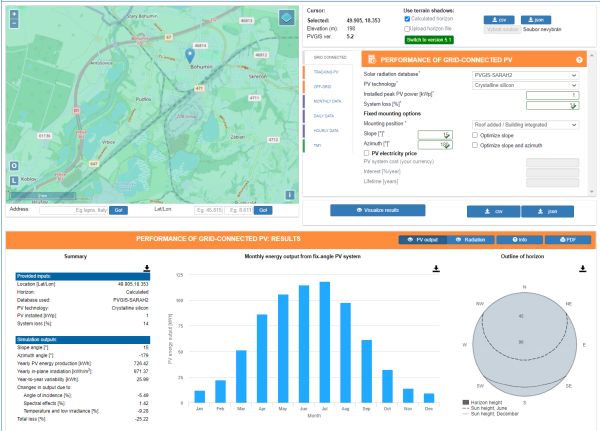Download the Outline of horizon chart
The height and width of the screenshot is (431, 600).
tap(582, 269)
